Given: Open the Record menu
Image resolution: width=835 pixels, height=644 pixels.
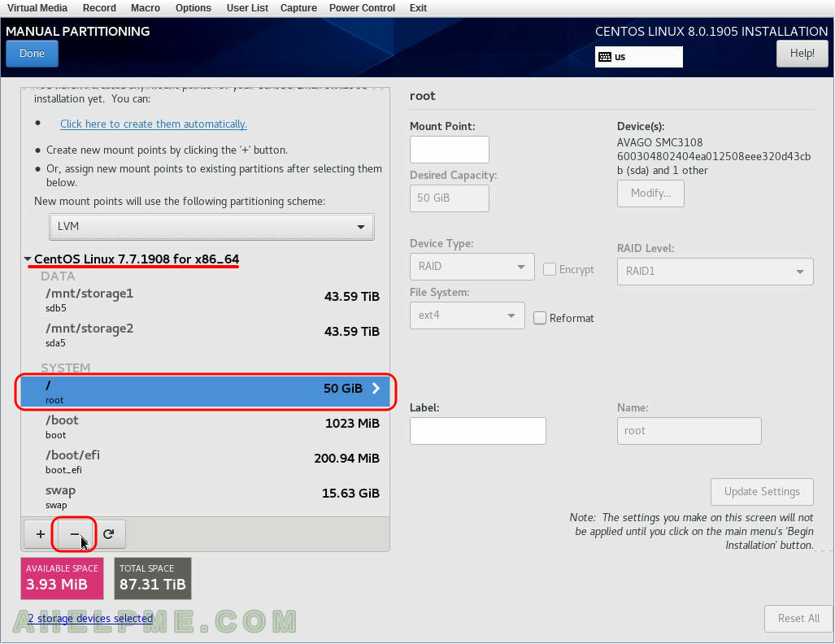Looking at the screenshot, I should coord(99,8).
